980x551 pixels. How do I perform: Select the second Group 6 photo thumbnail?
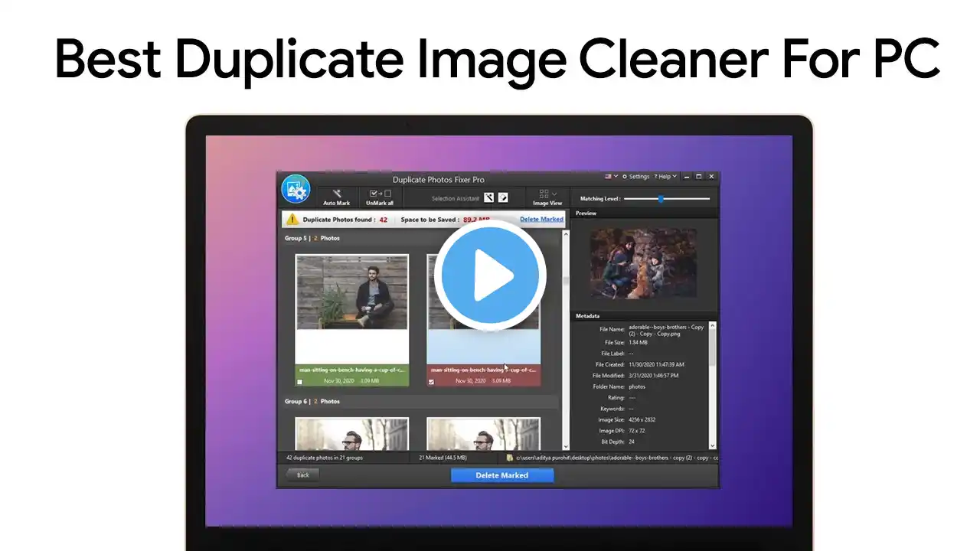[x=483, y=434]
